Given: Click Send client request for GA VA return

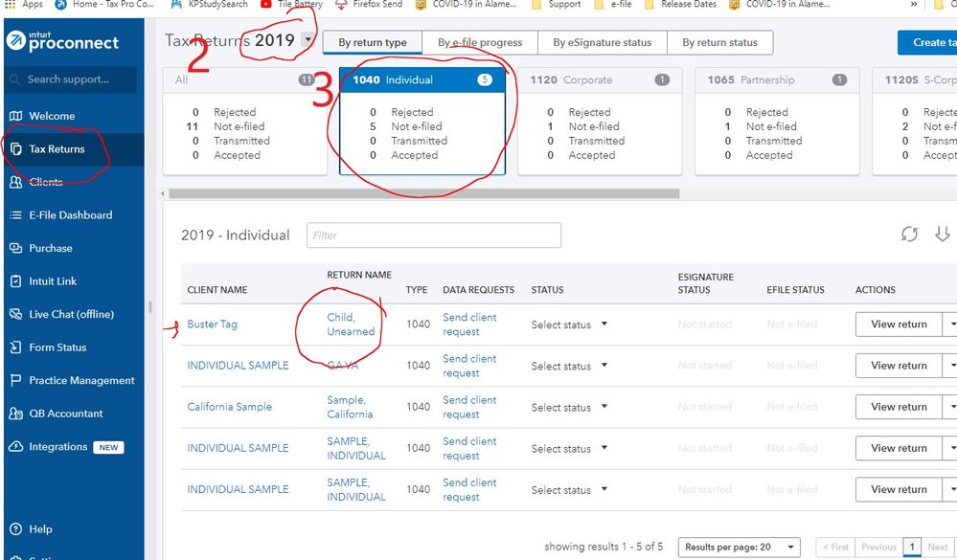Looking at the screenshot, I should pos(469,366).
